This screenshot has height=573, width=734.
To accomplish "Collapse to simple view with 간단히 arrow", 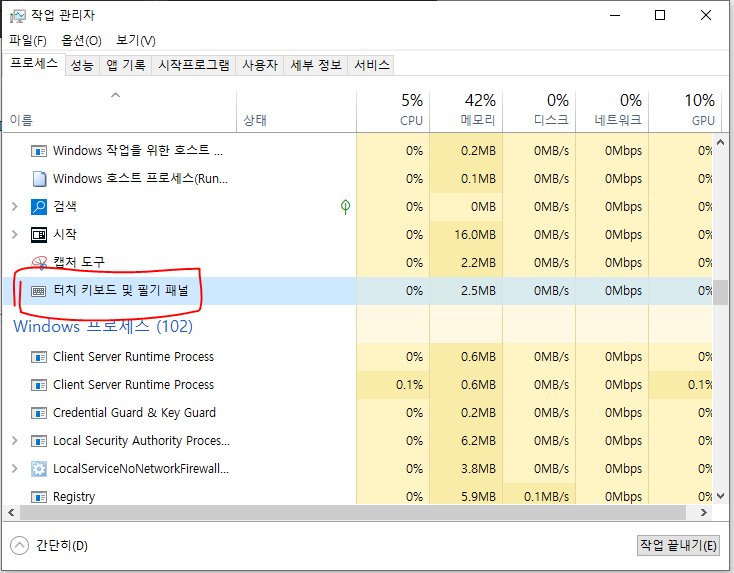I will coord(19,545).
